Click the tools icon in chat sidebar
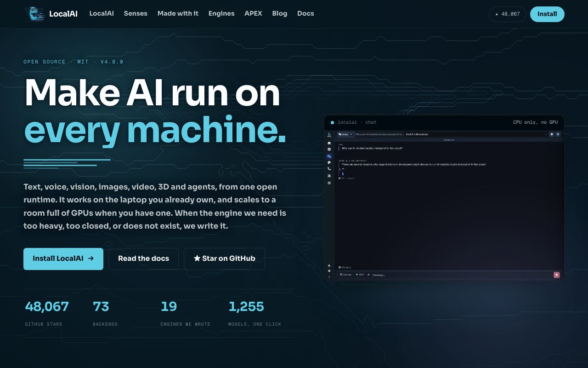The image size is (588, 368). click(x=329, y=176)
